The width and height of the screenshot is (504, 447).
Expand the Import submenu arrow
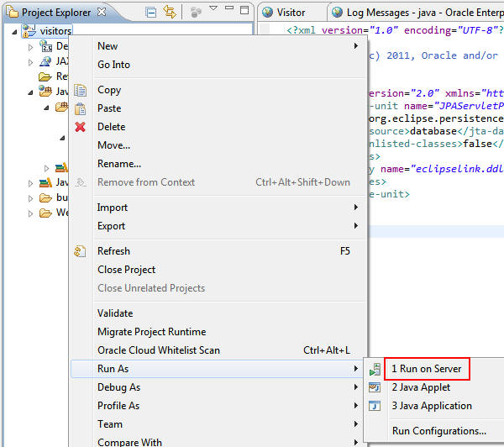coord(356,208)
